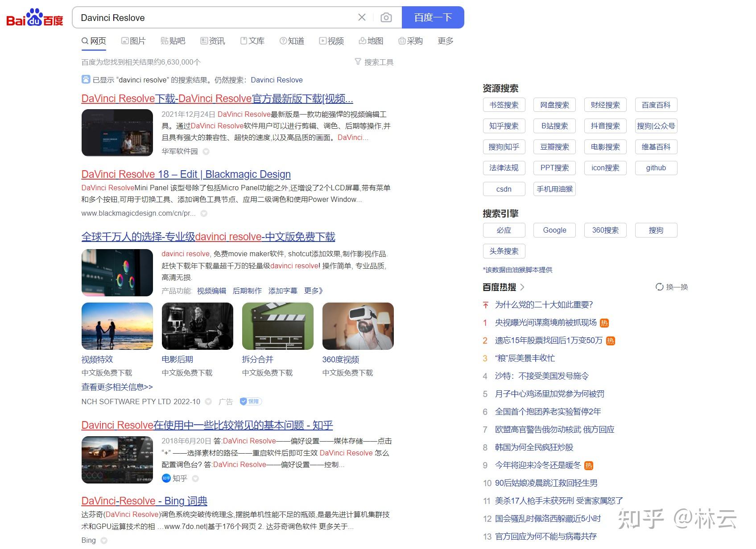This screenshot has width=756, height=549.
Task: Open 拆分合并 clapperboard thumbnail
Action: [278, 326]
